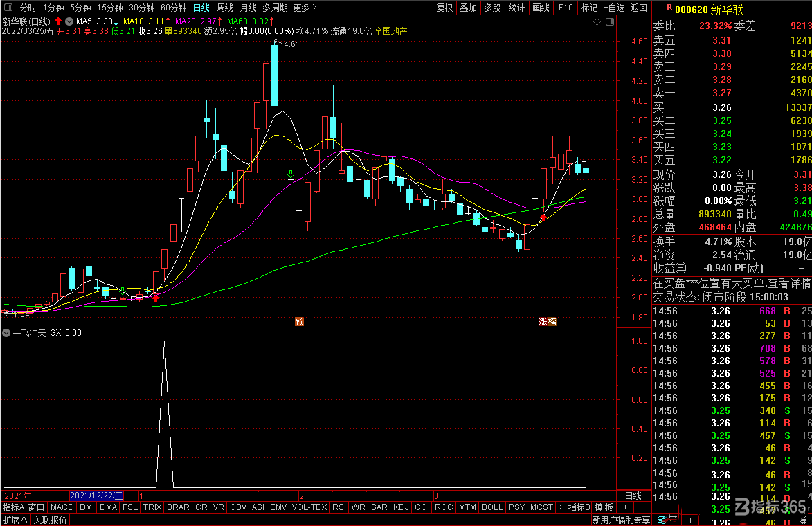Select the DMI indicator

coord(87,507)
